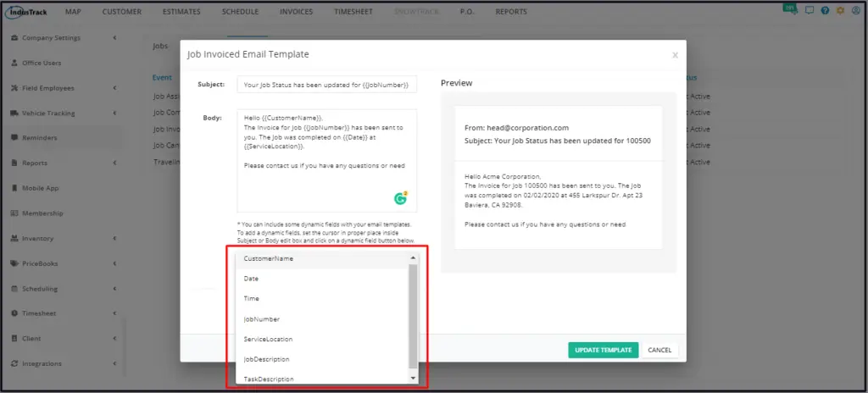This screenshot has width=868, height=393.
Task: Expand Inventory chevron
Action: point(114,239)
